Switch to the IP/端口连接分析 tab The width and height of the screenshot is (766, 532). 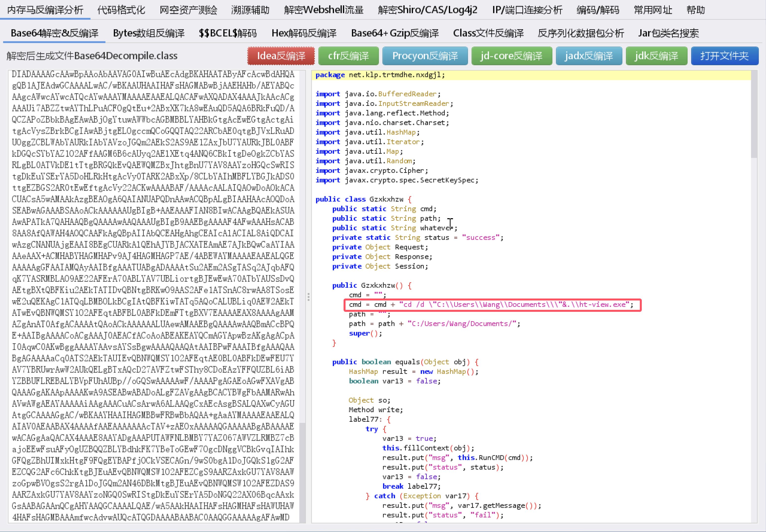tap(527, 10)
